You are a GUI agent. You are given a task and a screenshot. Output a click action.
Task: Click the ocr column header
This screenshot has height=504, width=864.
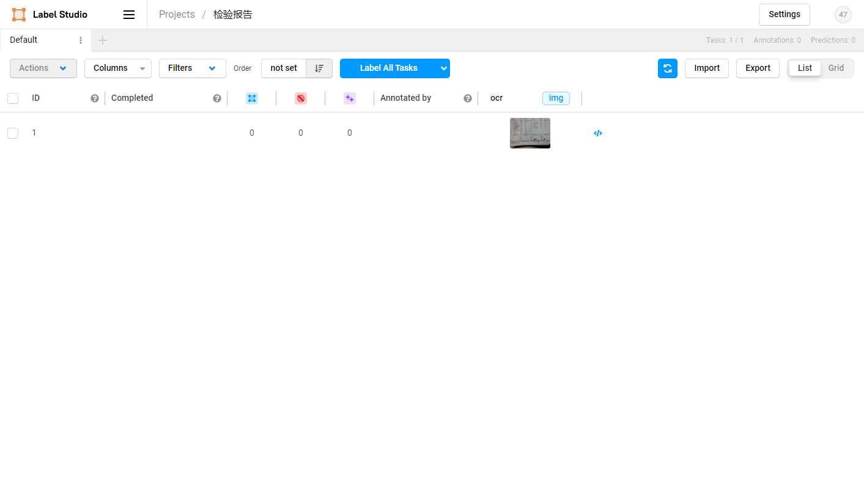pyautogui.click(x=497, y=98)
